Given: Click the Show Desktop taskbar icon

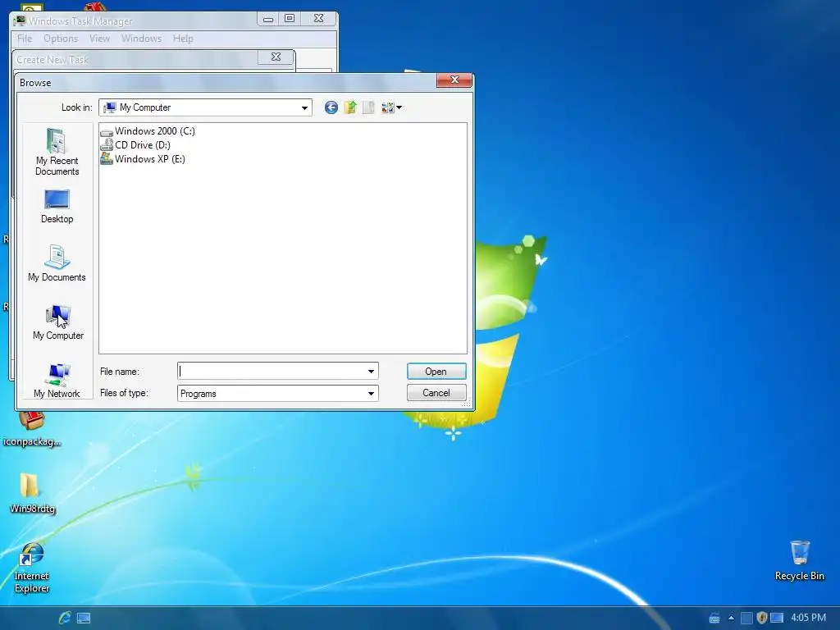Looking at the screenshot, I should point(84,619).
